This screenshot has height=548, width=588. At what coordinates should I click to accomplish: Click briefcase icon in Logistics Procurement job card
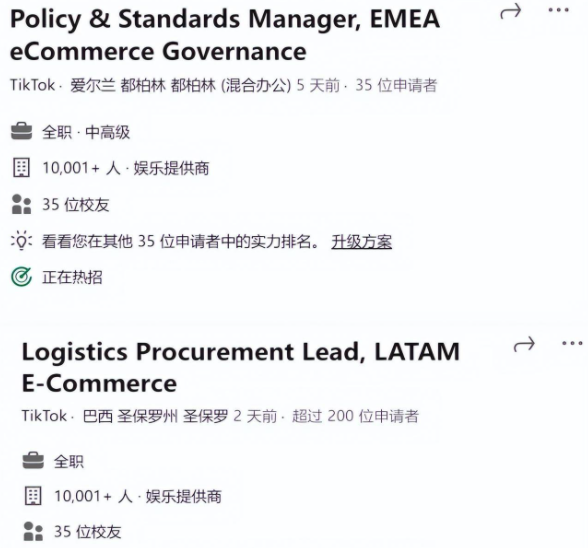33,461
